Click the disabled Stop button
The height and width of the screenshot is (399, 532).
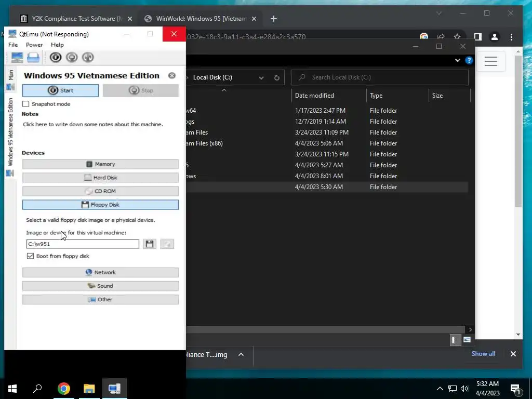coord(141,90)
